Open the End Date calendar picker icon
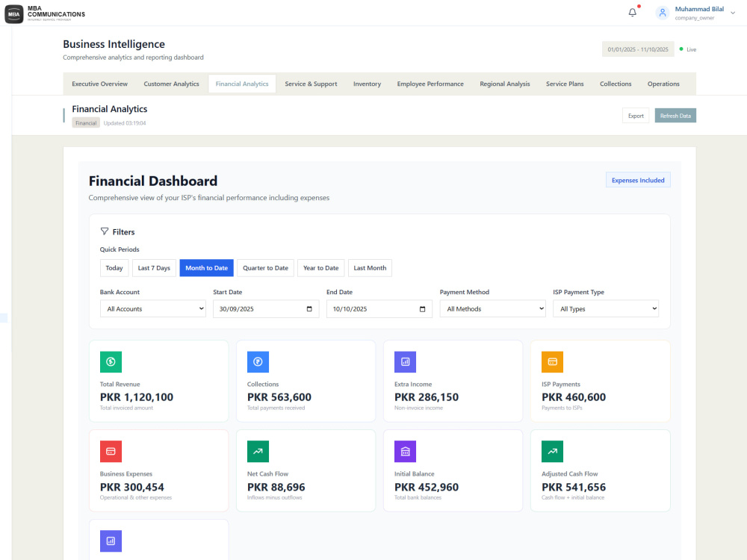Image resolution: width=747 pixels, height=560 pixels. (422, 309)
